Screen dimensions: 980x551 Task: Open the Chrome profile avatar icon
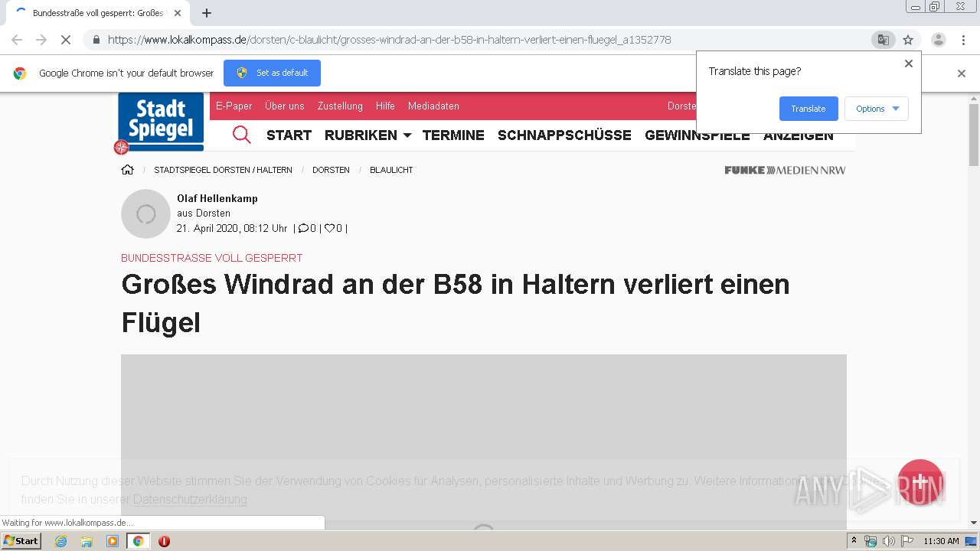pyautogui.click(x=939, y=40)
